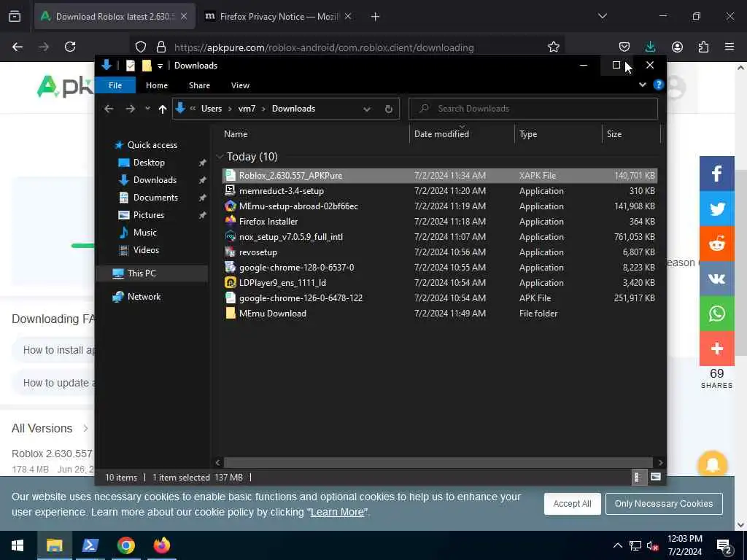This screenshot has height=560, width=747.
Task: Open the Windows Start menu
Action: (18, 545)
